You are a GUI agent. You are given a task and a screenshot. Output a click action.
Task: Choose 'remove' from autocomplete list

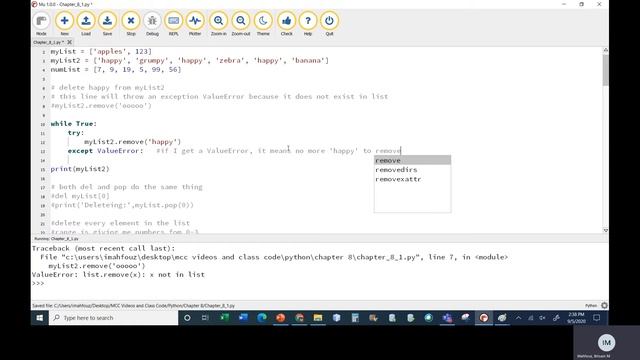pyautogui.click(x=412, y=160)
